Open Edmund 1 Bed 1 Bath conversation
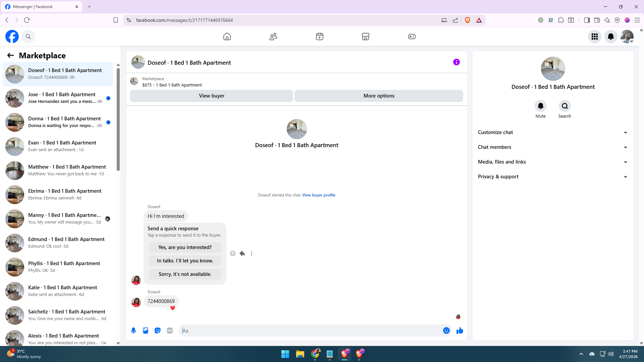Viewport: 644px width, 362px height. (x=58, y=243)
